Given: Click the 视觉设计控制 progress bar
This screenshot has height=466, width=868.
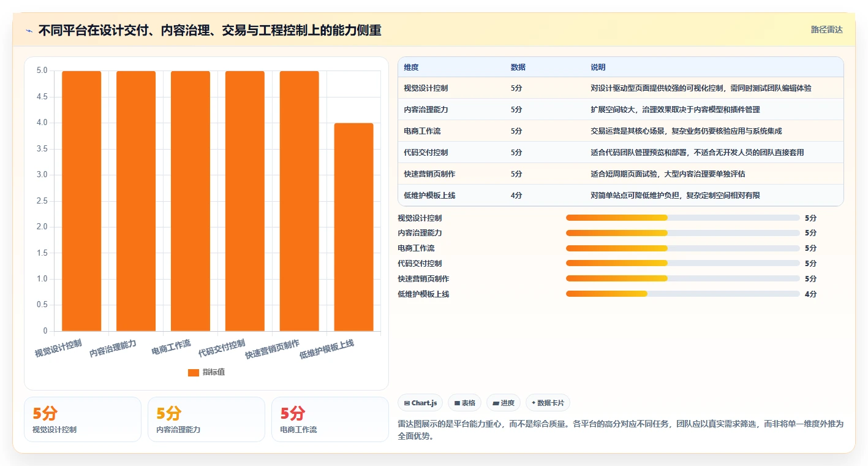Looking at the screenshot, I should pyautogui.click(x=683, y=218).
